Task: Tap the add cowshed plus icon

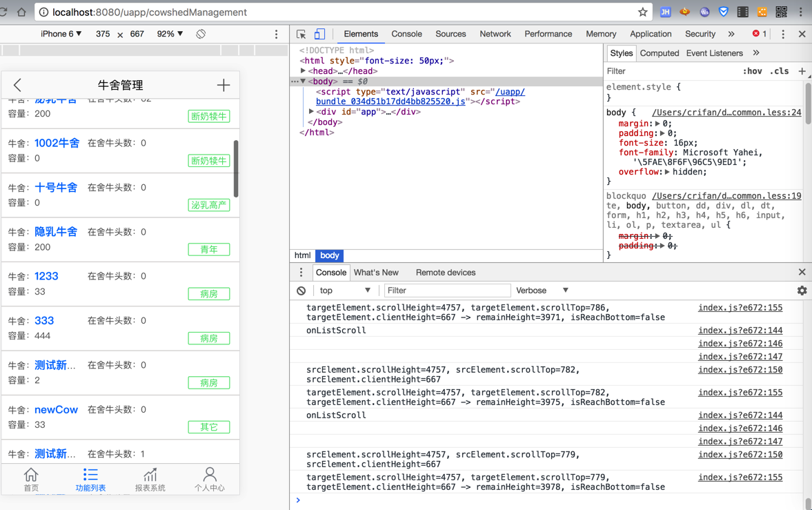Action: [x=223, y=85]
